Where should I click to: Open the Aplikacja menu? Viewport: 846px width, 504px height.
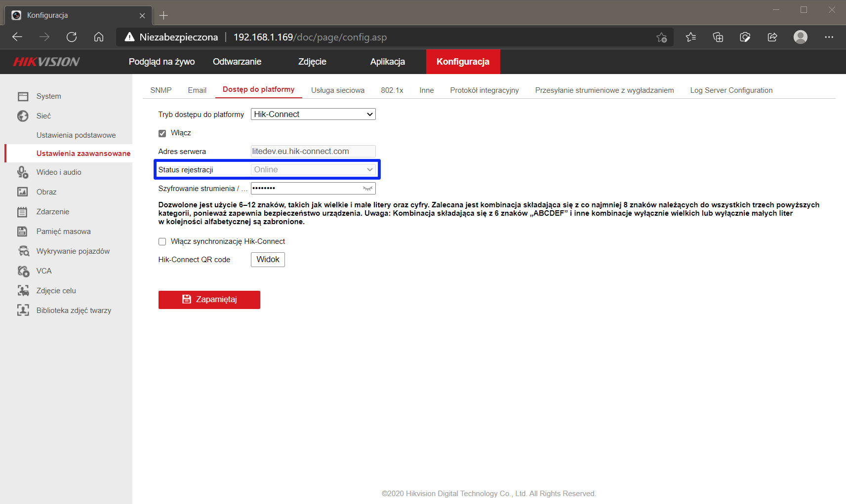tap(388, 62)
